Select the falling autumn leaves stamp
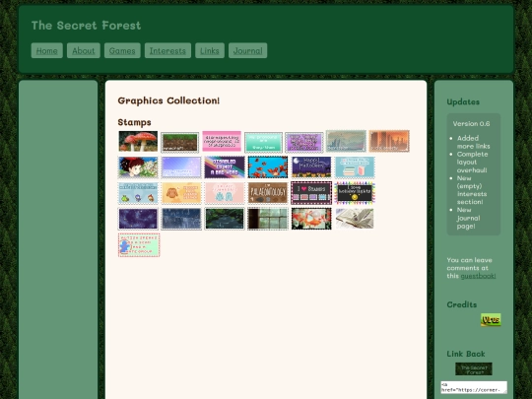This screenshot has width=532, height=399. [x=268, y=167]
